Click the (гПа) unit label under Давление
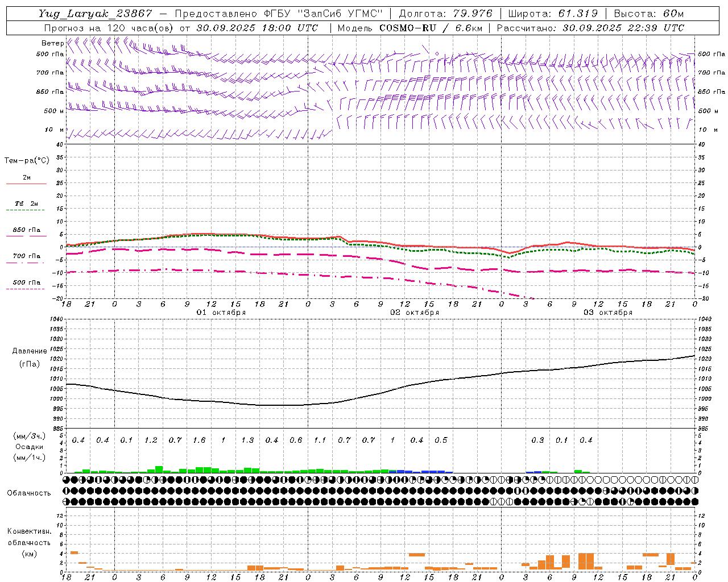The image size is (728, 582). point(30,364)
